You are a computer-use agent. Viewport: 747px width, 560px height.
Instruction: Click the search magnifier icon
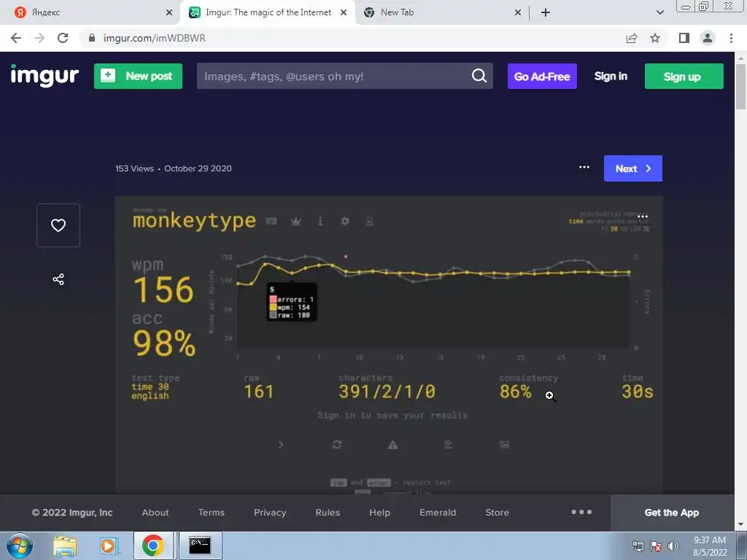click(479, 76)
